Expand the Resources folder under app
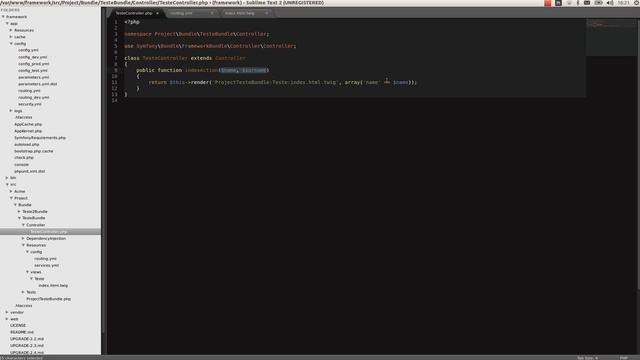640x360 pixels. click(x=11, y=30)
